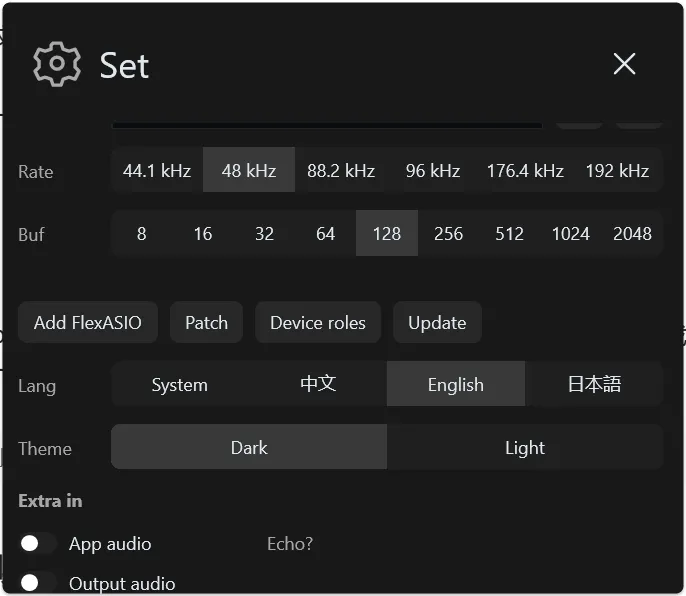Switch language to English
This screenshot has height=596, width=686.
456,384
